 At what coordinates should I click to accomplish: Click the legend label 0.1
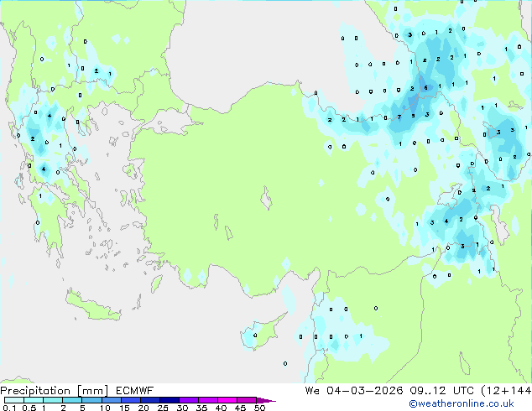pos(9,408)
